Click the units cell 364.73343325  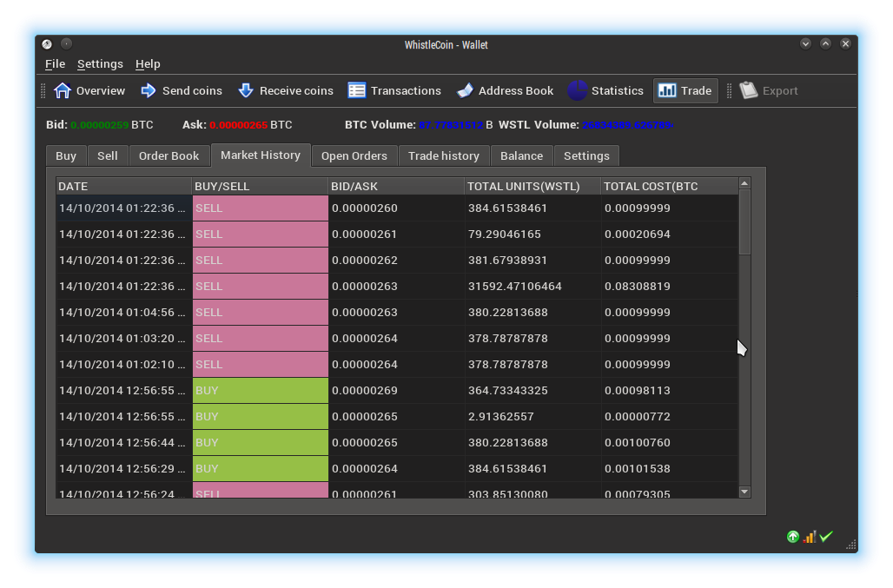pos(532,391)
